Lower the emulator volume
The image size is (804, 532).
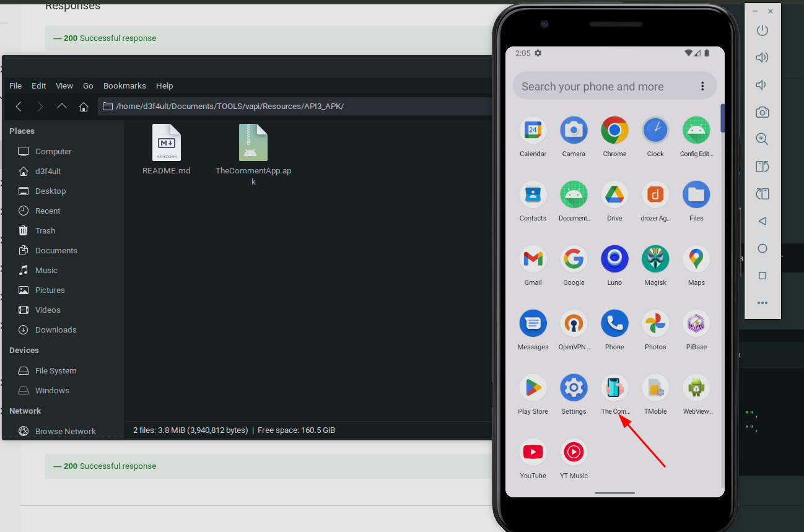click(761, 85)
